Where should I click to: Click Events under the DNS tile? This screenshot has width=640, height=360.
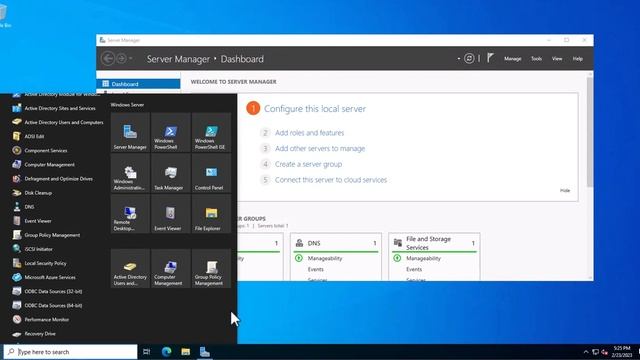click(316, 269)
